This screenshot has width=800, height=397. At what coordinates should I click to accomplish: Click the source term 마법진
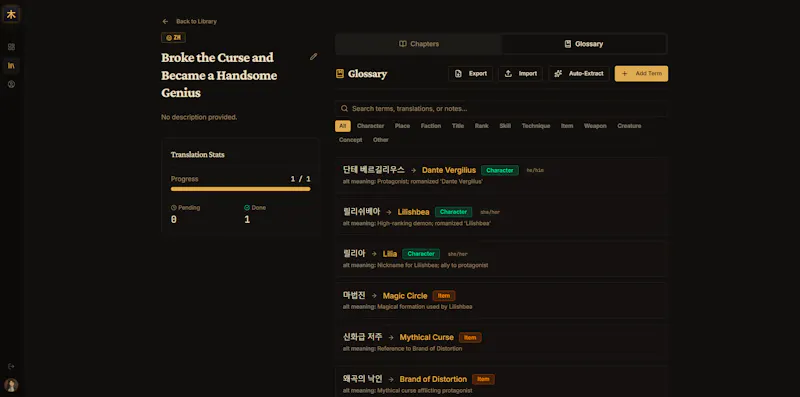[x=354, y=295]
